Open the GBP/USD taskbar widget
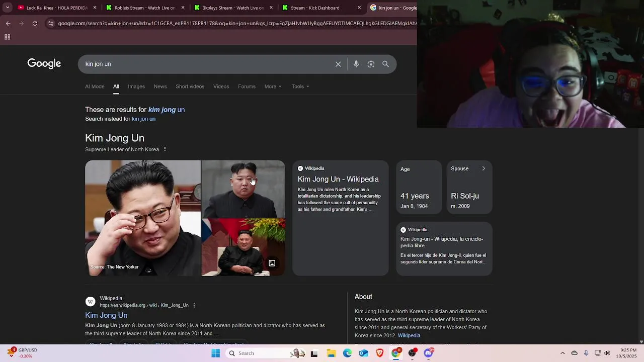The width and height of the screenshot is (644, 362). click(x=22, y=353)
